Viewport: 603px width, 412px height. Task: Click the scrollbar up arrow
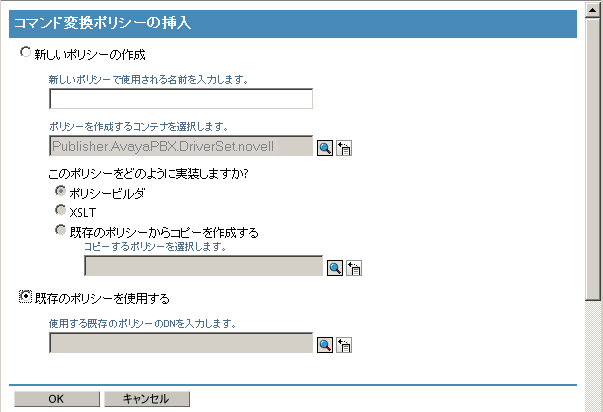[594, 9]
